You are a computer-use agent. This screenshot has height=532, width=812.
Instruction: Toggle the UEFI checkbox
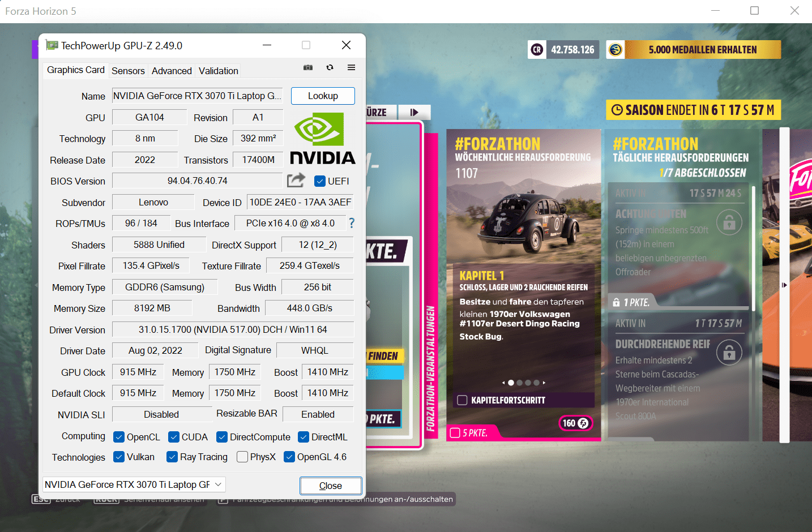319,181
